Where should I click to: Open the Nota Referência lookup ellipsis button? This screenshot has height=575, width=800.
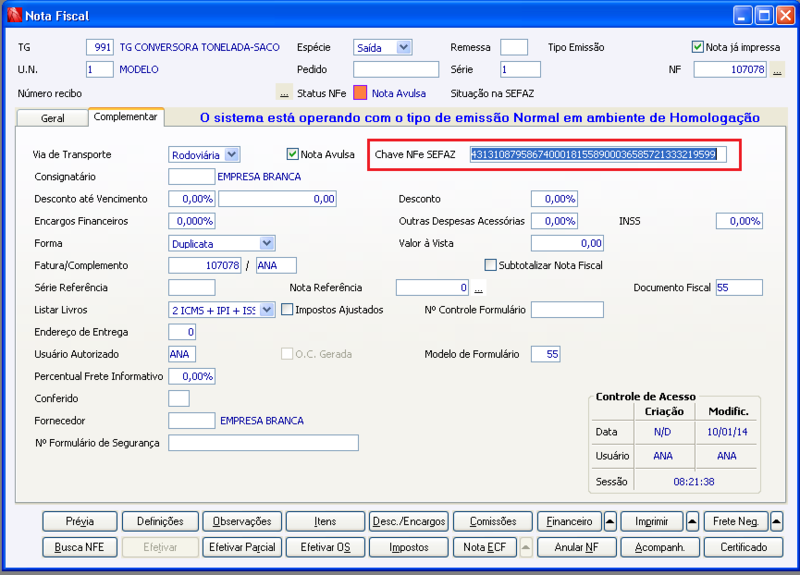click(479, 288)
